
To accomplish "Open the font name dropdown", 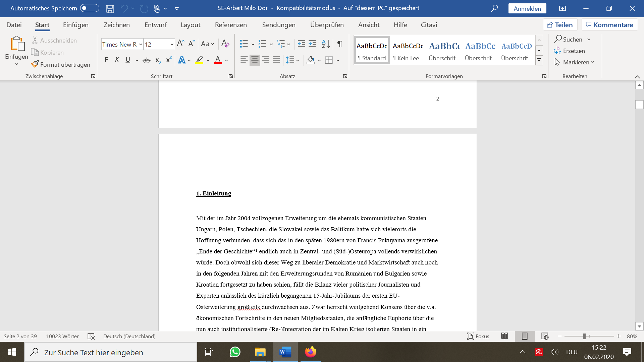I will (141, 44).
